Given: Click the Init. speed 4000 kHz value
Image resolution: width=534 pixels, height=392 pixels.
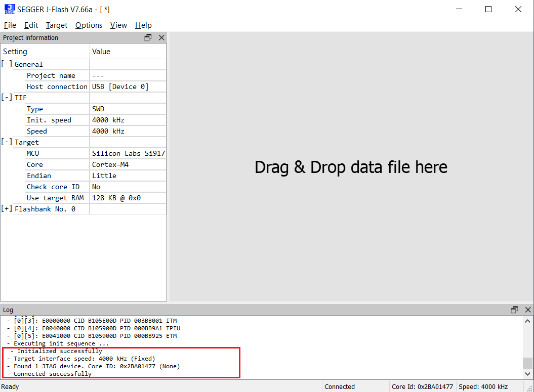Looking at the screenshot, I should (108, 120).
